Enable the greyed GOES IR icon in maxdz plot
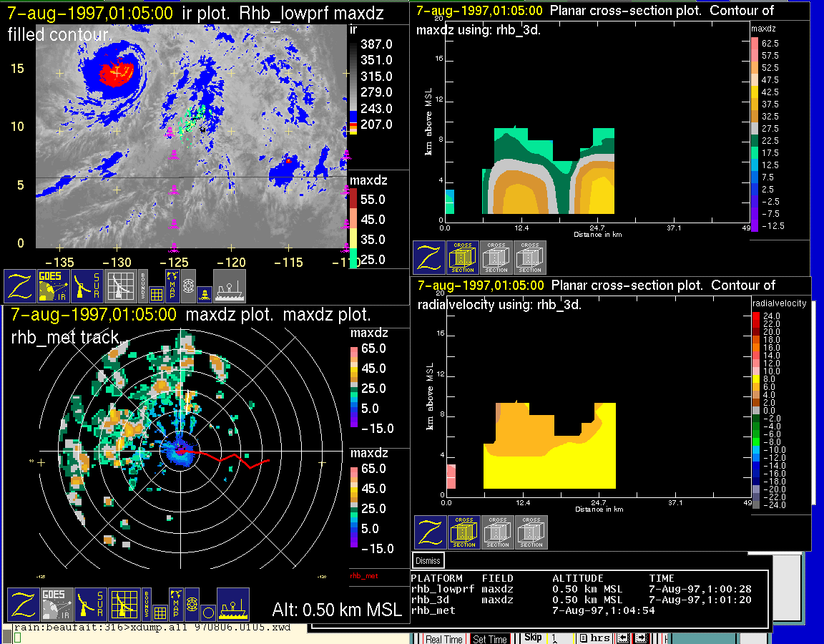This screenshot has height=644, width=824. pyautogui.click(x=57, y=605)
